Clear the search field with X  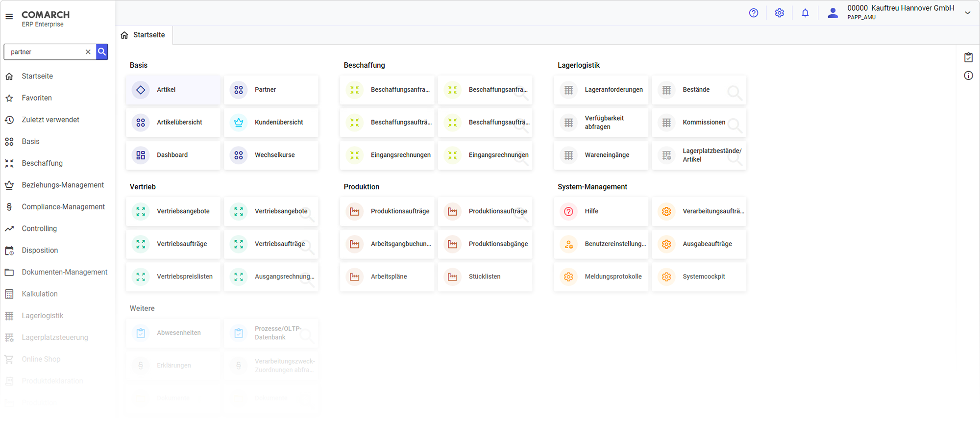pos(88,52)
